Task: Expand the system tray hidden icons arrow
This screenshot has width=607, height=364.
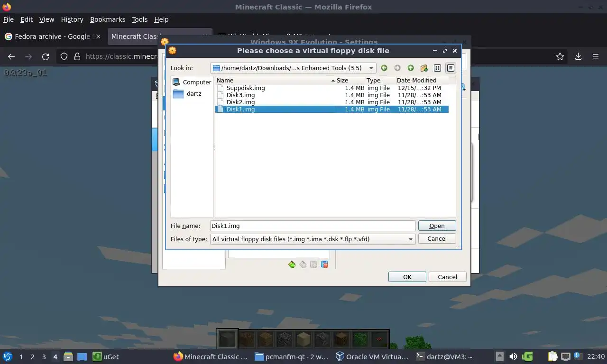Action: [x=499, y=356]
